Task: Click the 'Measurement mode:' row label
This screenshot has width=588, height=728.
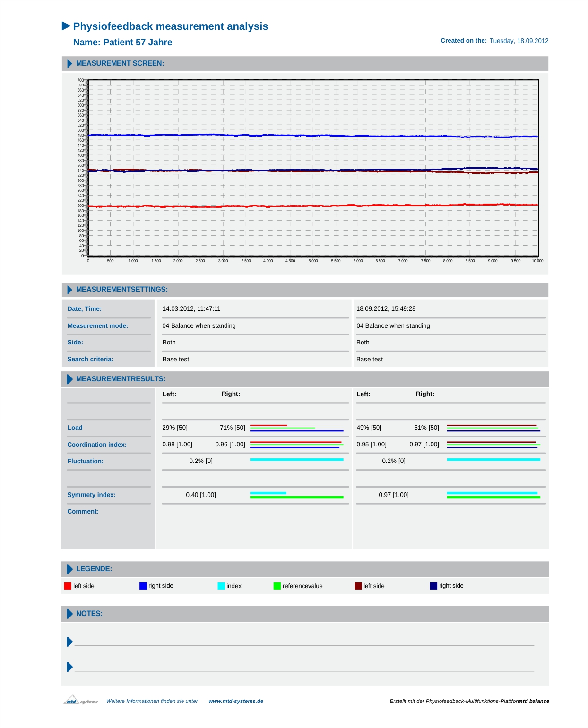Action: coord(98,326)
